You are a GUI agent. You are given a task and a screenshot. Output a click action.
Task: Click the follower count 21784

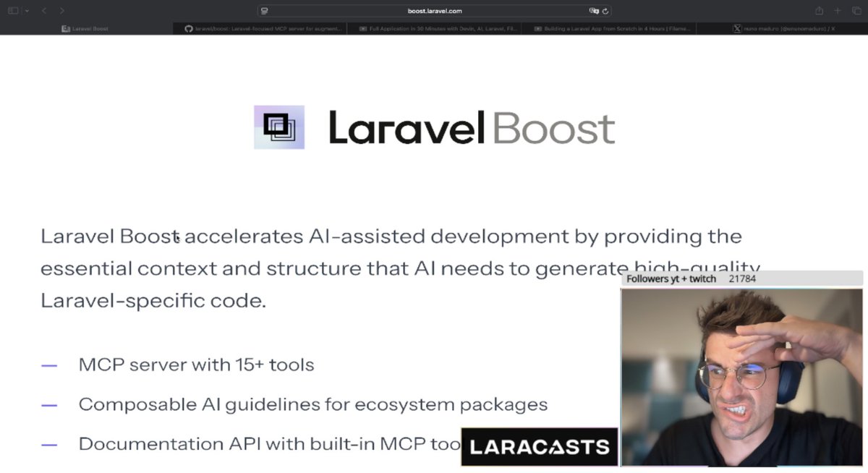[x=742, y=278]
